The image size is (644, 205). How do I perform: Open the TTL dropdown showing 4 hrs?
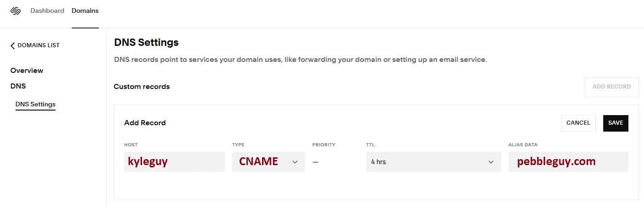coord(426,162)
